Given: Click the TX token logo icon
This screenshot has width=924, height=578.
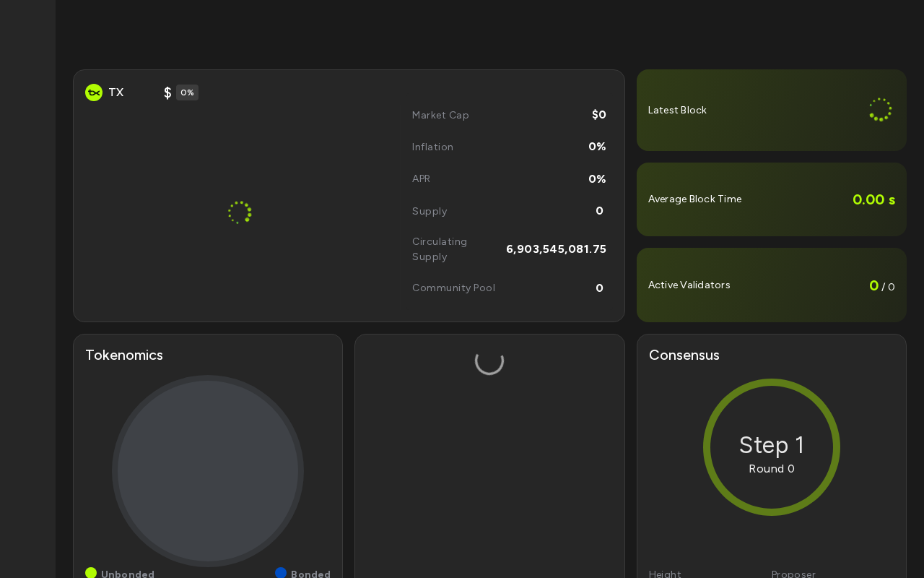Looking at the screenshot, I should point(94,92).
